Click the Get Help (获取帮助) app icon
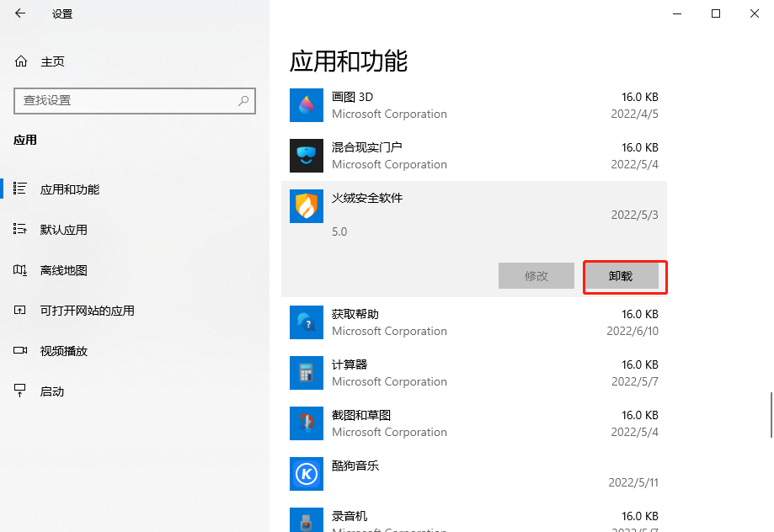774x532 pixels. [x=307, y=322]
